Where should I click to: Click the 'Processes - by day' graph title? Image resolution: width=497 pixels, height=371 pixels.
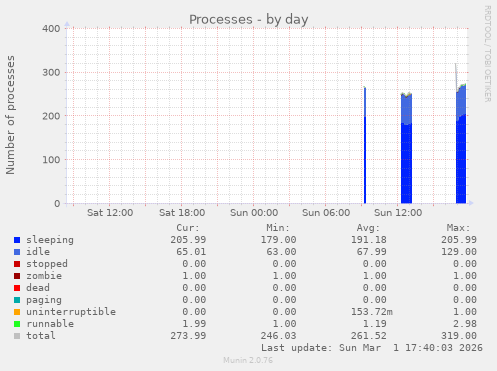pyautogui.click(x=249, y=20)
